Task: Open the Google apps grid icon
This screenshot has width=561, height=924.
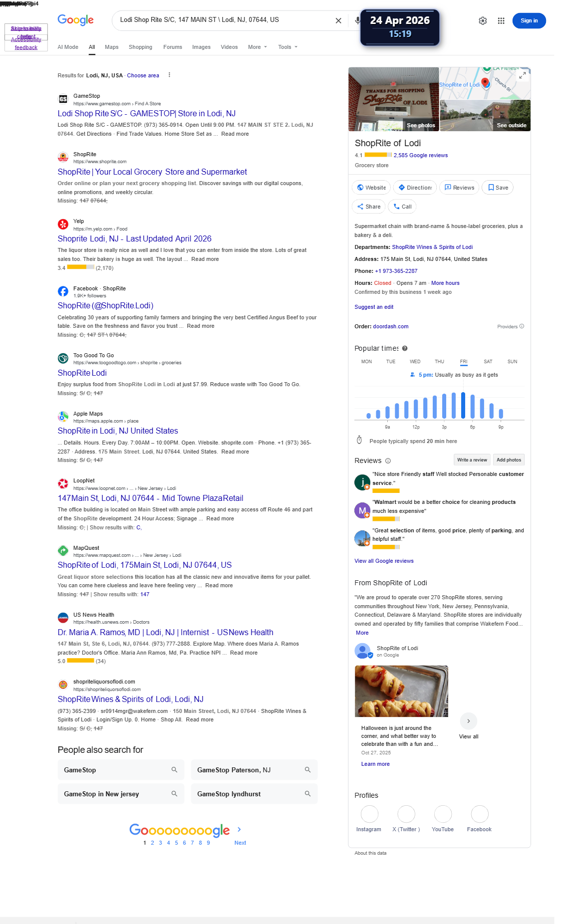Action: click(501, 20)
